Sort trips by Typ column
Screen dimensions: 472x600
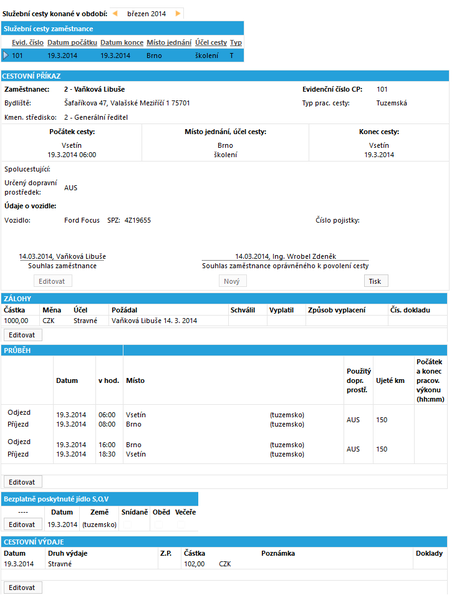coord(236,42)
